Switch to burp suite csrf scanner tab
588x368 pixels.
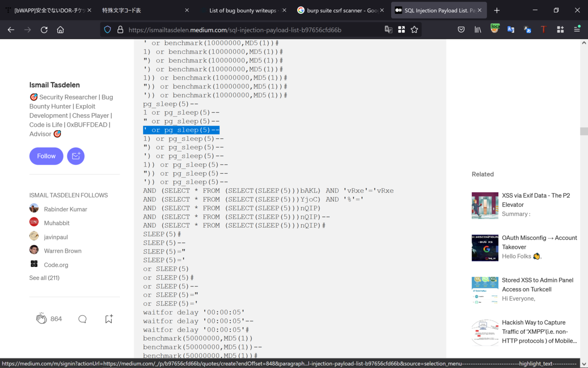click(x=340, y=10)
